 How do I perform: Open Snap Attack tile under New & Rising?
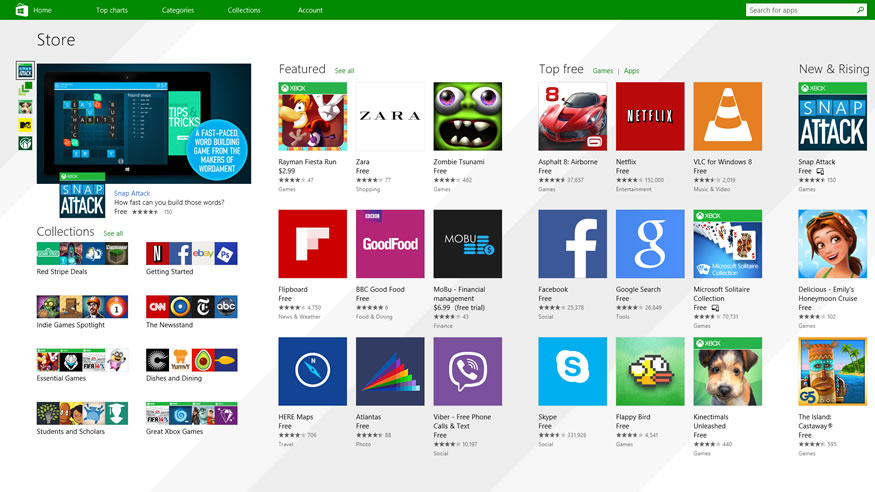[833, 117]
